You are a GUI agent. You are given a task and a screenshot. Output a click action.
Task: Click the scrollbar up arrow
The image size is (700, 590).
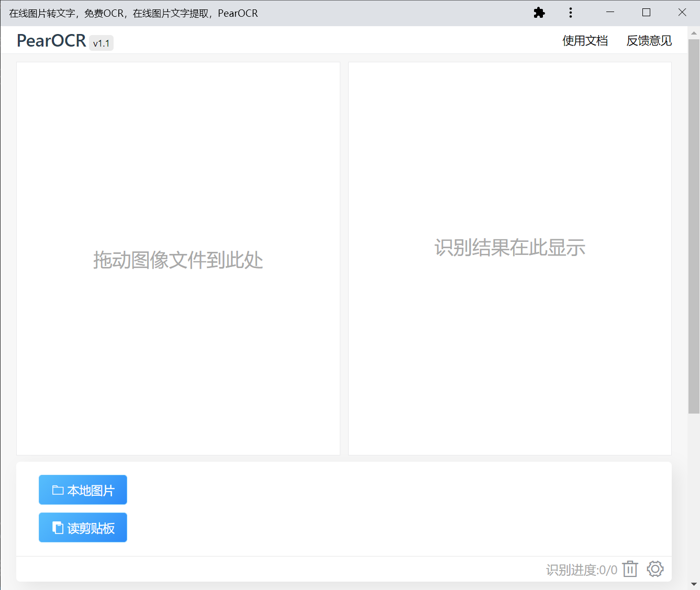pyautogui.click(x=694, y=33)
